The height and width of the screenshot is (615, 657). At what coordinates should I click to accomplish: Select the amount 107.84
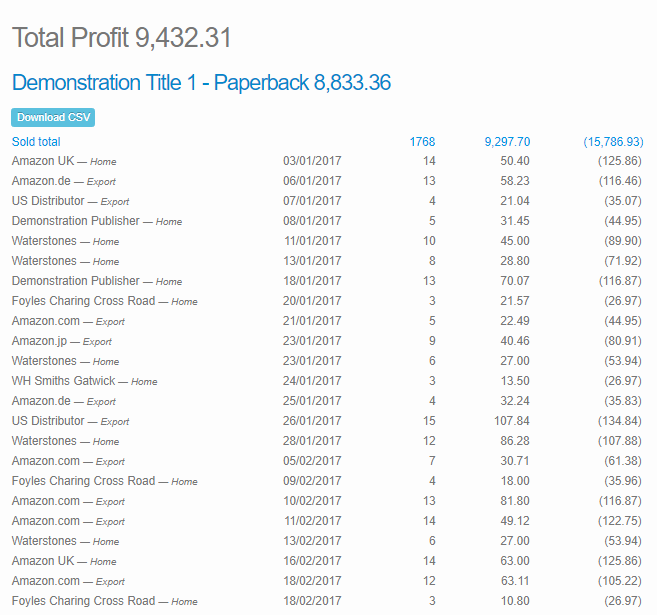[x=512, y=421]
